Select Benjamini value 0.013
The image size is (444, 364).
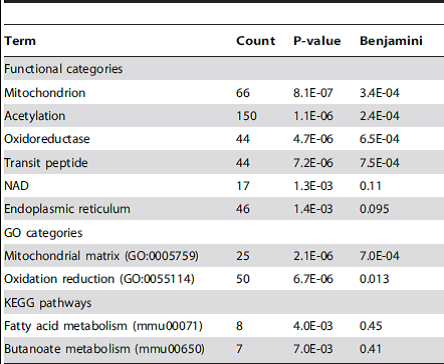374,279
